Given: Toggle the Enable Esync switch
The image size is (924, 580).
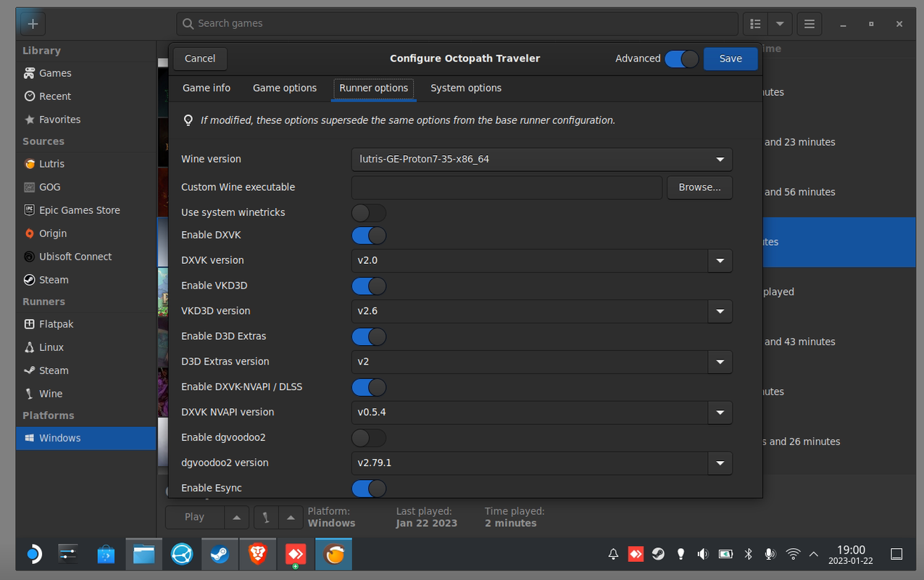Looking at the screenshot, I should [369, 489].
